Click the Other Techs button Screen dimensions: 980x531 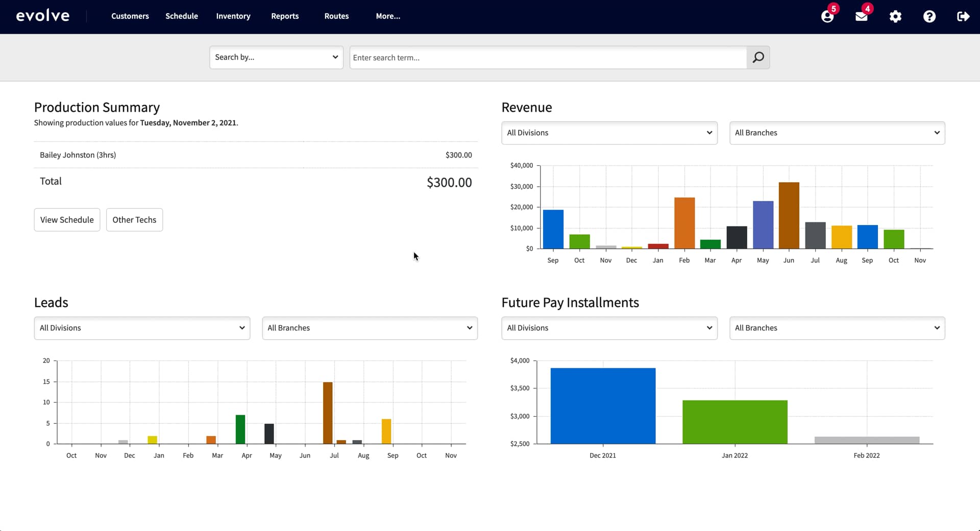[x=134, y=220]
